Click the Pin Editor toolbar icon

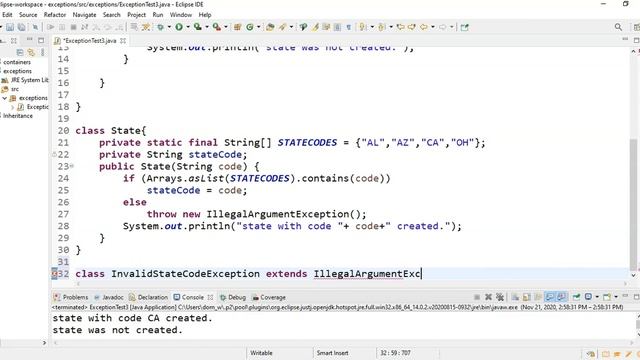(x=464, y=27)
